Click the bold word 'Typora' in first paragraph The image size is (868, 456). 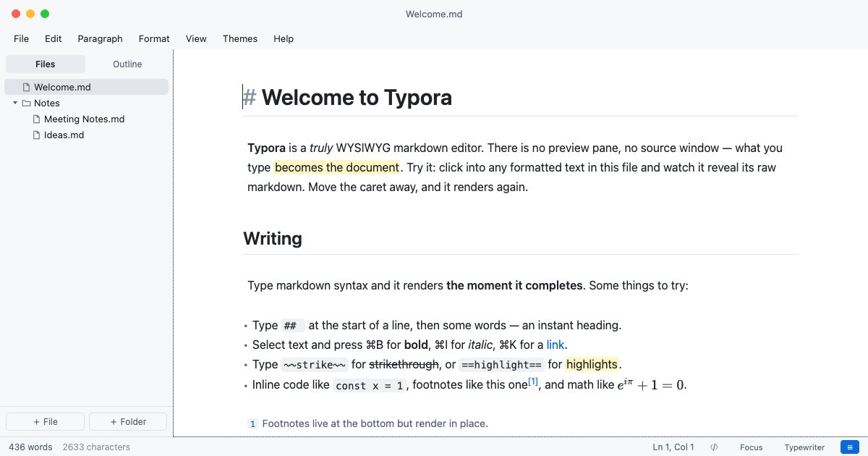pyautogui.click(x=266, y=148)
